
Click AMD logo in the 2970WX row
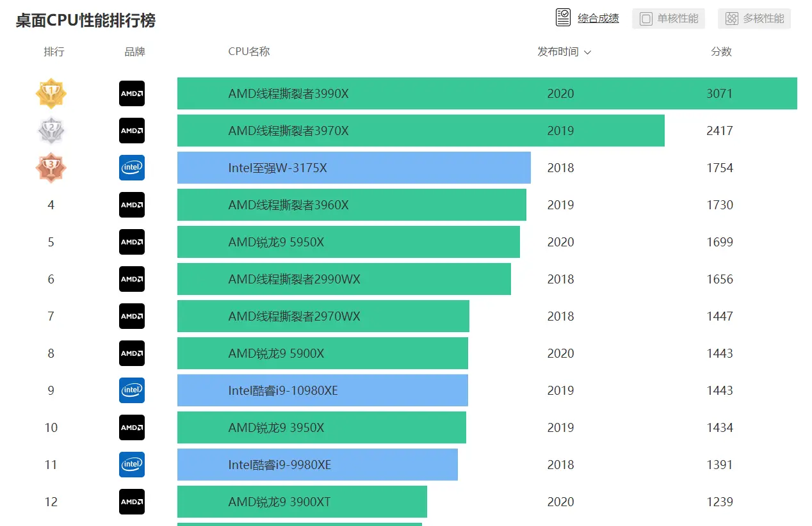[x=132, y=316]
